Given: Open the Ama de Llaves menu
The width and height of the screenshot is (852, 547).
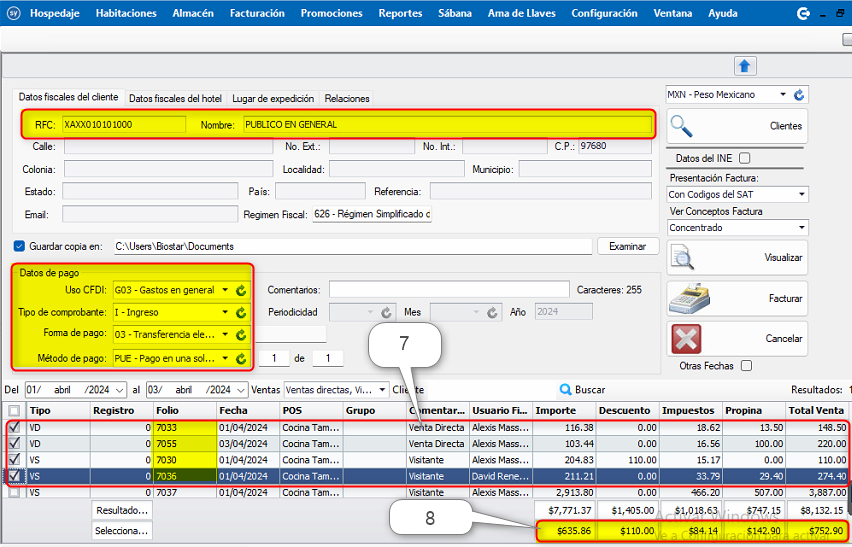Looking at the screenshot, I should tap(522, 13).
